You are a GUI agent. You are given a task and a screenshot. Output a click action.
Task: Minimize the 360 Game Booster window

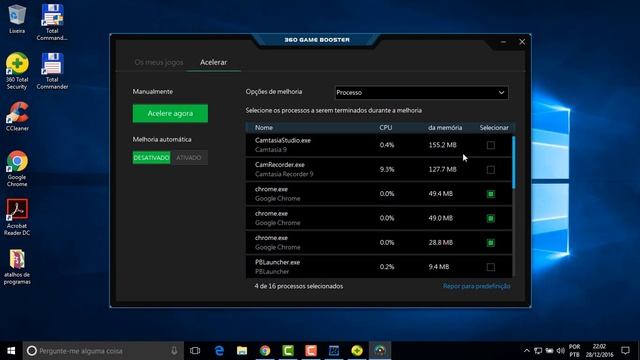[x=503, y=42]
